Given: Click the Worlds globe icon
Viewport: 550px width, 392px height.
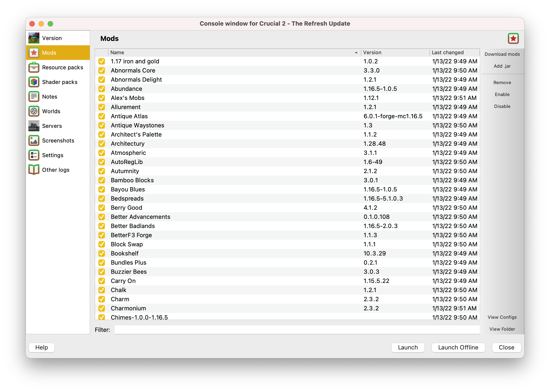Looking at the screenshot, I should tap(34, 111).
